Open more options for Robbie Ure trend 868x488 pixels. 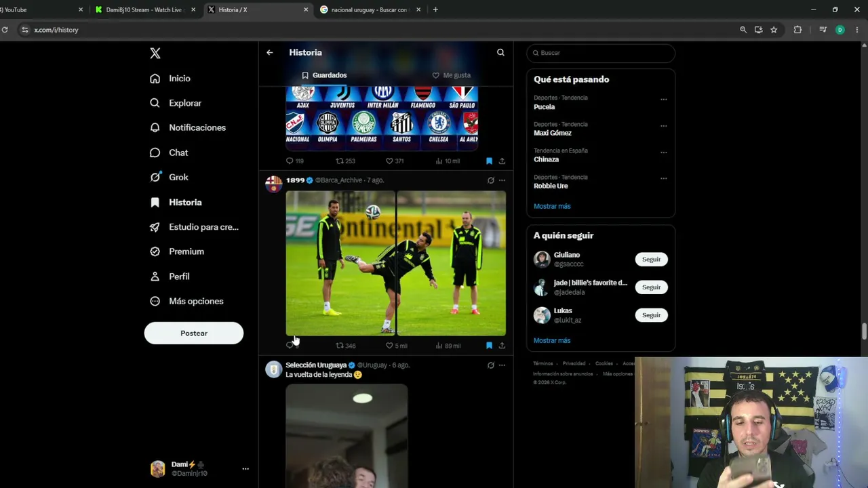click(x=664, y=179)
